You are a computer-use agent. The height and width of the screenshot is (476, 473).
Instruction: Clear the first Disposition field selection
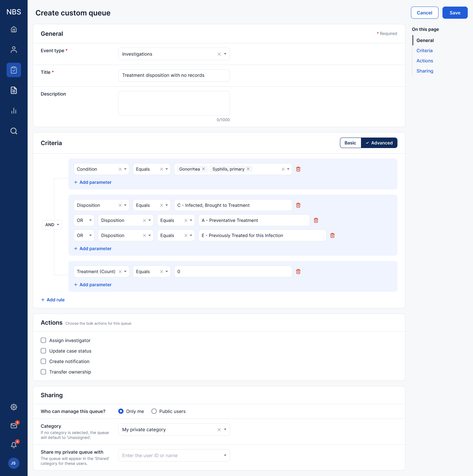(120, 205)
